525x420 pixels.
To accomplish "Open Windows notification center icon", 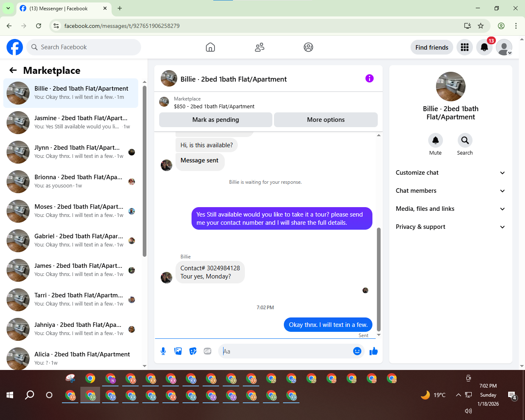I will click(x=512, y=395).
